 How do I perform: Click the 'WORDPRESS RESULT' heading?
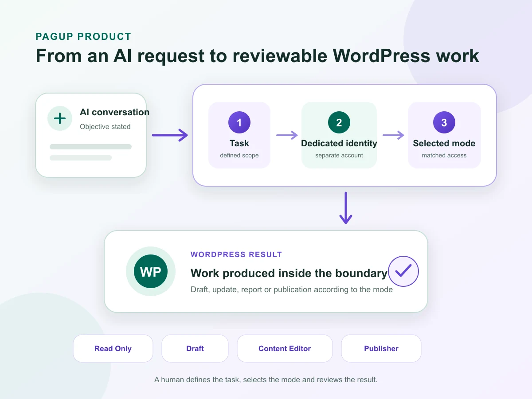(236, 254)
